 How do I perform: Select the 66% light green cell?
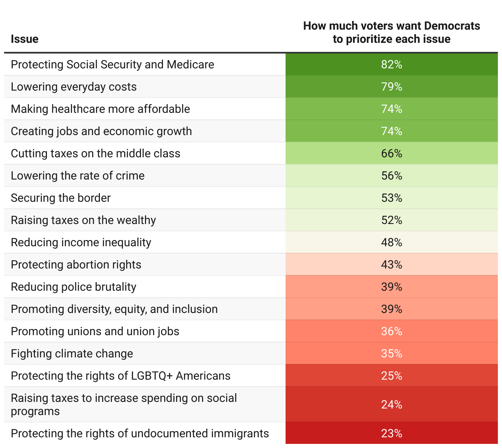(391, 154)
